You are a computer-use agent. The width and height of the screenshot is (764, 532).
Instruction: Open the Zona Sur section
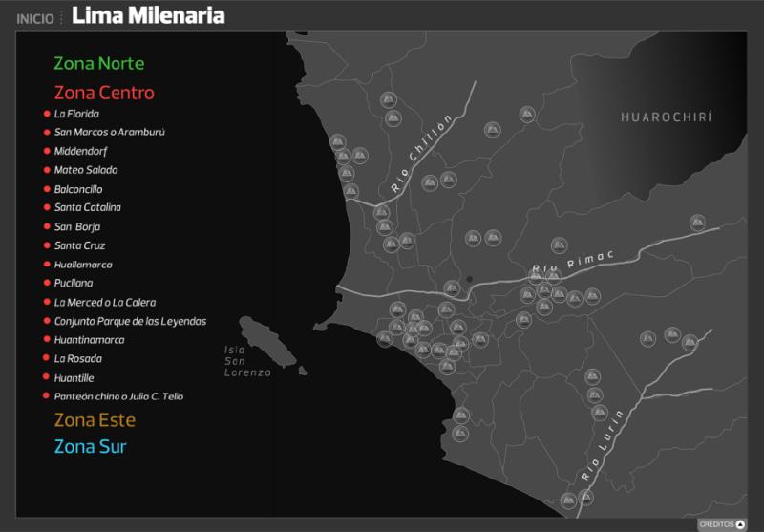90,447
